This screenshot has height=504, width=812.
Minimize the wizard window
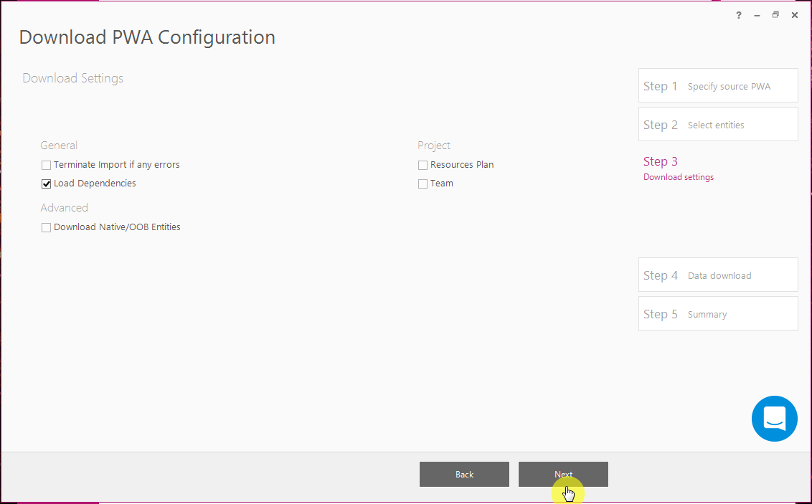pos(757,16)
